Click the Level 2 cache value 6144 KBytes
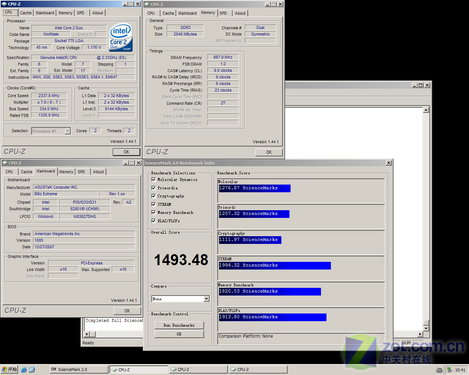The height and width of the screenshot is (375, 469). tap(116, 109)
